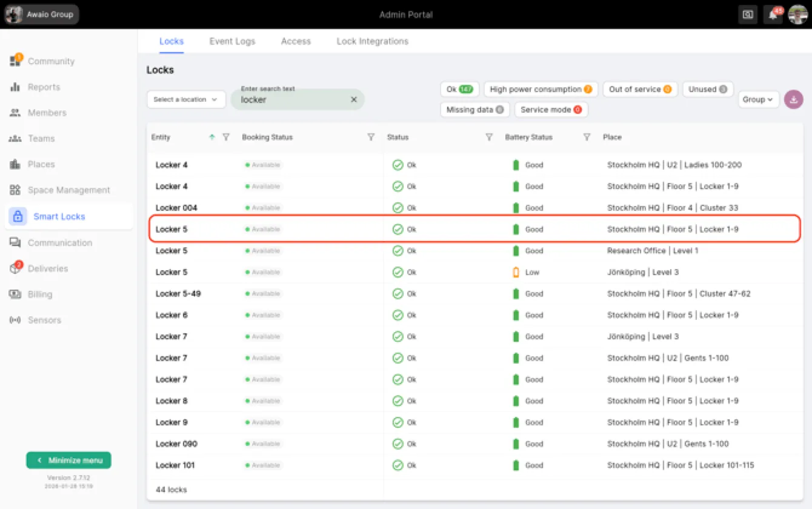Open filter for Status column
This screenshot has width=812, height=509.
coord(489,138)
